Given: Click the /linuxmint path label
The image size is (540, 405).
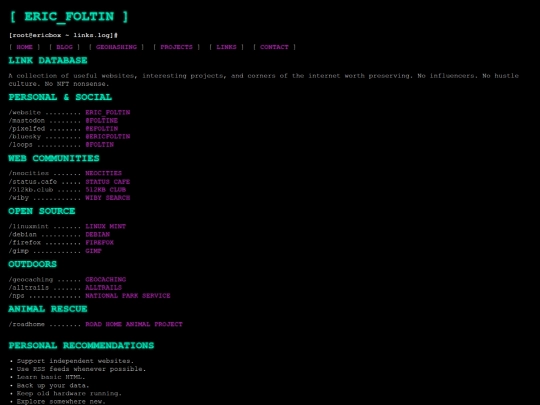Looking at the screenshot, I should pos(29,226).
